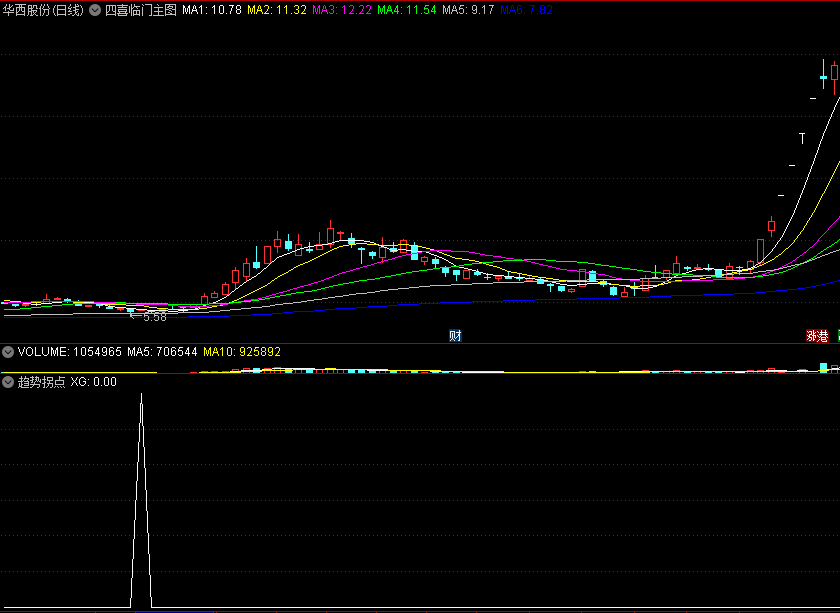Click the volume MA5: 706544 value
Screen dimensions: 840x613
pos(162,352)
